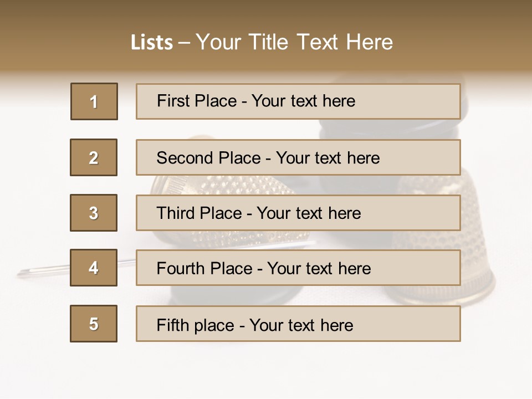Select the number 2 brown square
The image size is (532, 399).
tap(94, 157)
